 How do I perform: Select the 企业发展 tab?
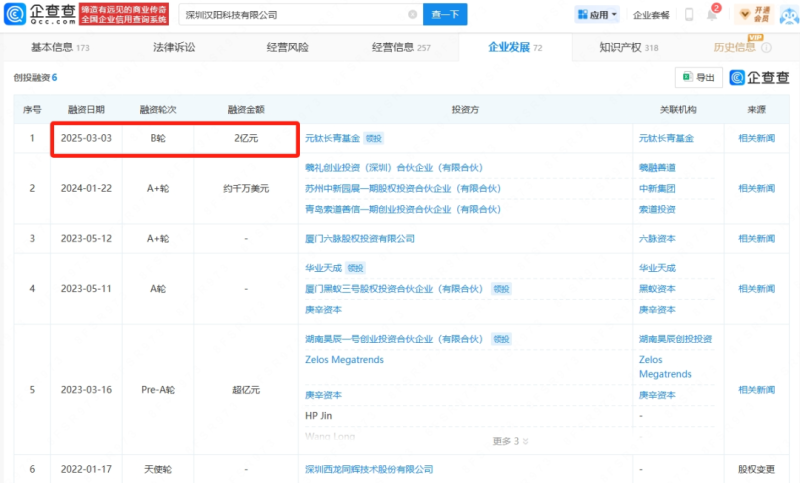515,47
